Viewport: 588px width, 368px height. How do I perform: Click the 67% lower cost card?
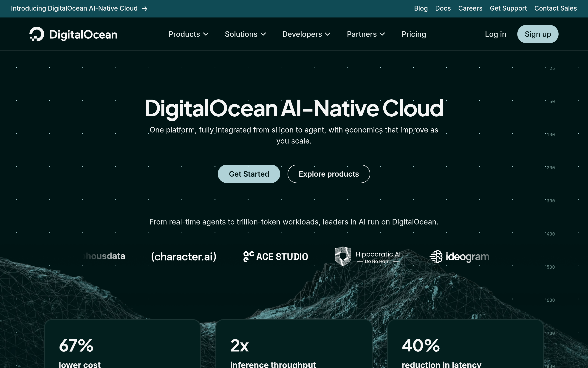122,344
